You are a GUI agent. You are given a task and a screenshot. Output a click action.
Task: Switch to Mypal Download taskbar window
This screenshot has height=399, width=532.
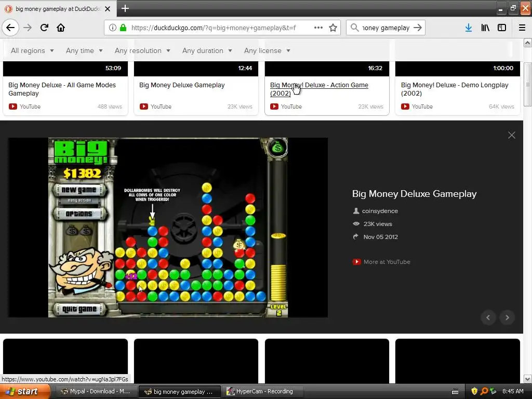point(96,392)
